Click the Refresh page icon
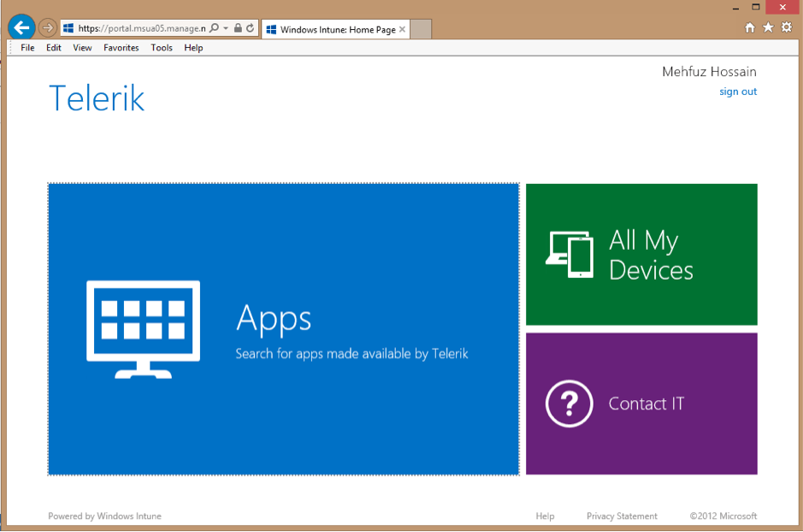Viewport: 803px width, 532px height. [x=251, y=28]
